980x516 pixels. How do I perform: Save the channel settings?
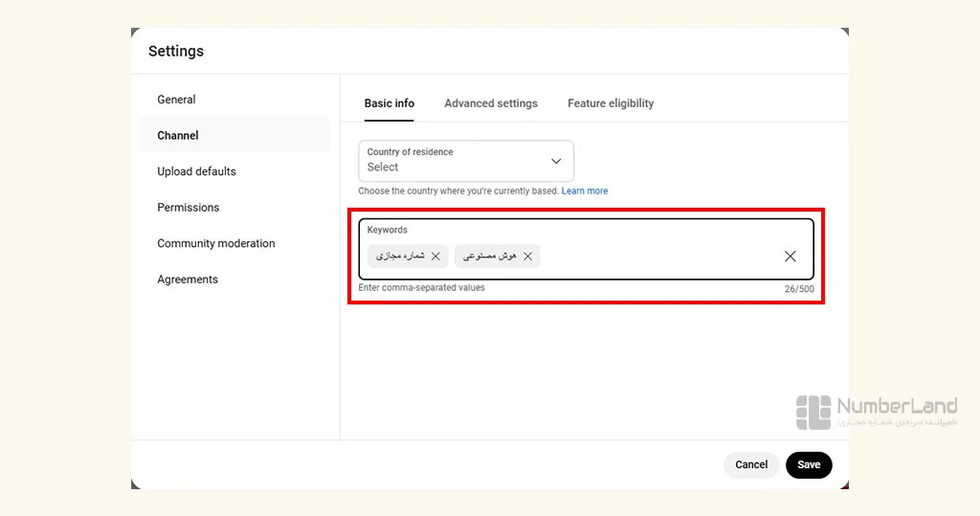click(x=809, y=464)
